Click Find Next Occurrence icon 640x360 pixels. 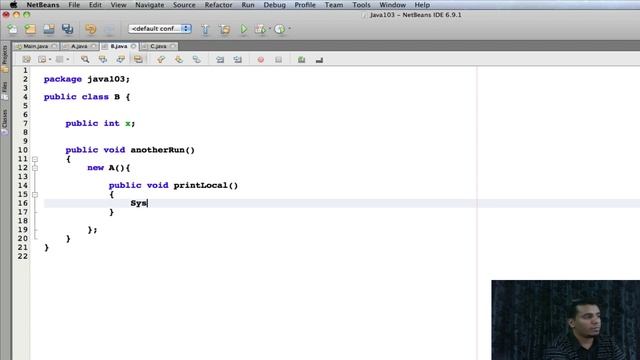120,60
